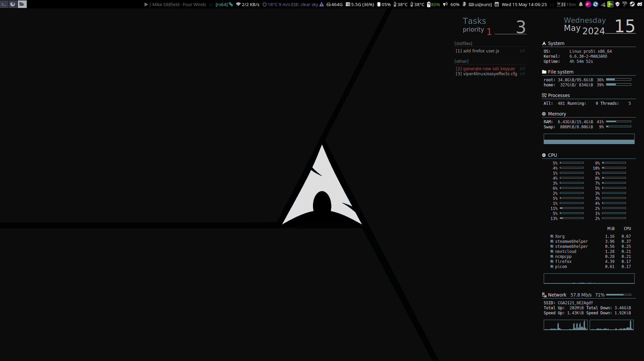Open the terminal launcher in the top bar
Image resolution: width=644 pixels, height=361 pixels.
tap(4, 4)
